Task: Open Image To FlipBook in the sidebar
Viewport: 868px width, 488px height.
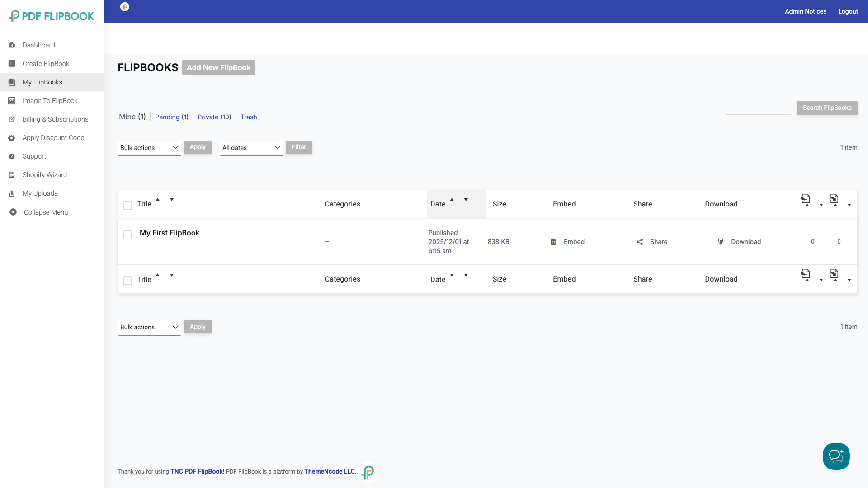Action: pos(50,101)
